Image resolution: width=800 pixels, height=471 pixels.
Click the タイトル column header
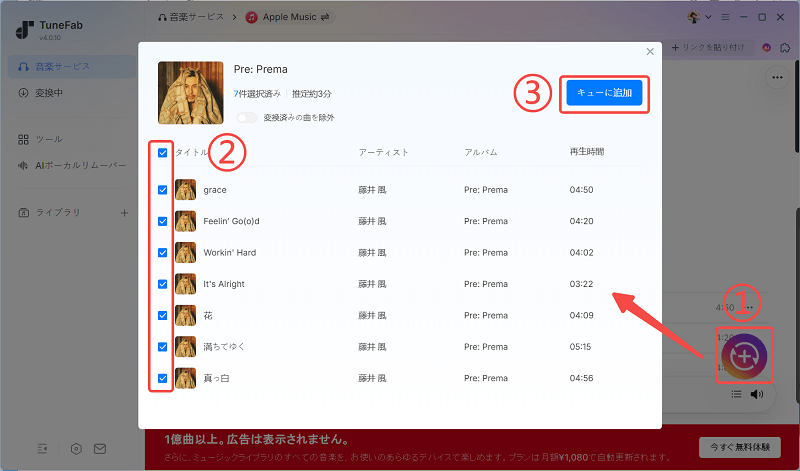point(191,153)
